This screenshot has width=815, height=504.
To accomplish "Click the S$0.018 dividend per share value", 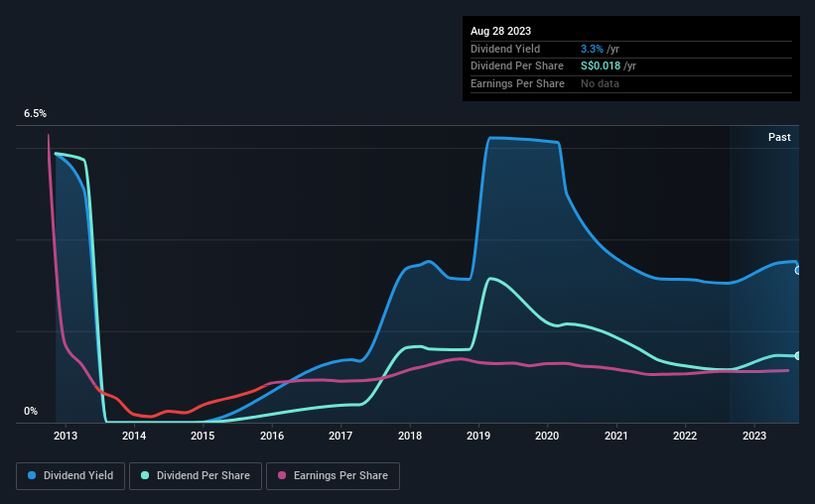I will (601, 66).
